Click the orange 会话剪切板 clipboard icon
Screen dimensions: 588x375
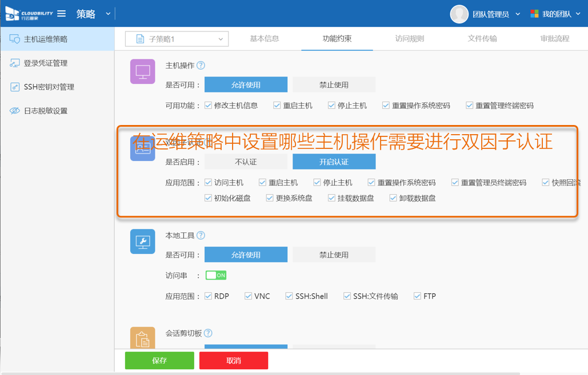pos(142,338)
